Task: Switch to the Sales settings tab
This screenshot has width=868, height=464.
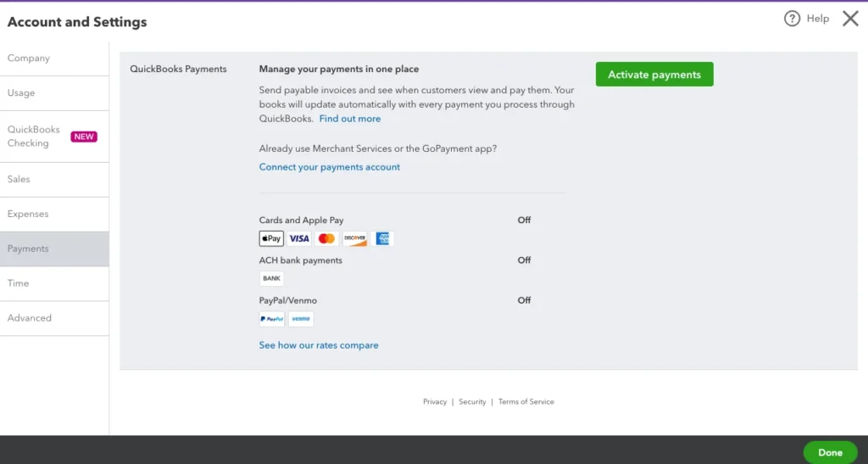Action: [x=54, y=179]
